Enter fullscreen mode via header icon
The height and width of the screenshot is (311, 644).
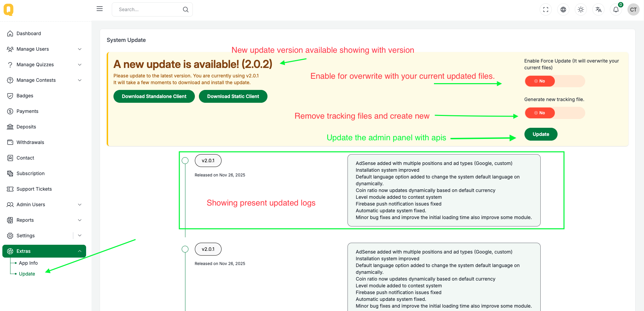pos(546,9)
